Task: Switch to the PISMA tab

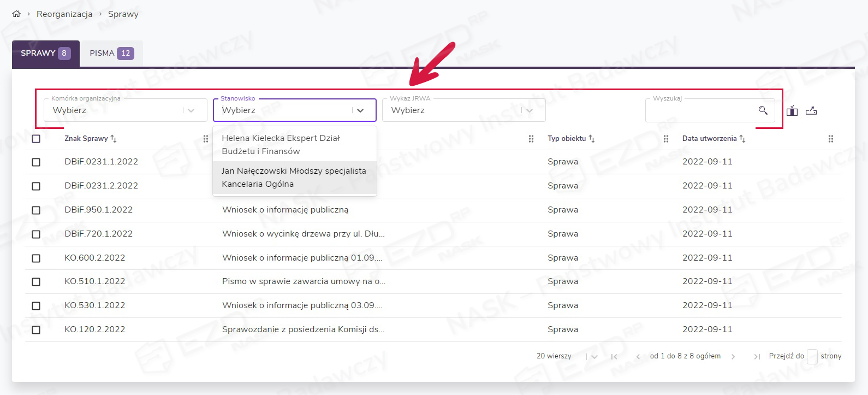Action: click(x=111, y=54)
